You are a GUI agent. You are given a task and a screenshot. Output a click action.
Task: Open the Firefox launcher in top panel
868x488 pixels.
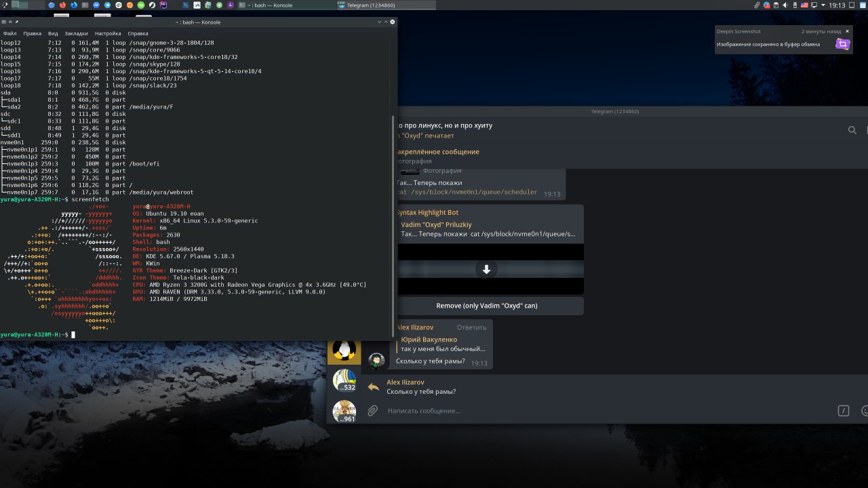62,5
